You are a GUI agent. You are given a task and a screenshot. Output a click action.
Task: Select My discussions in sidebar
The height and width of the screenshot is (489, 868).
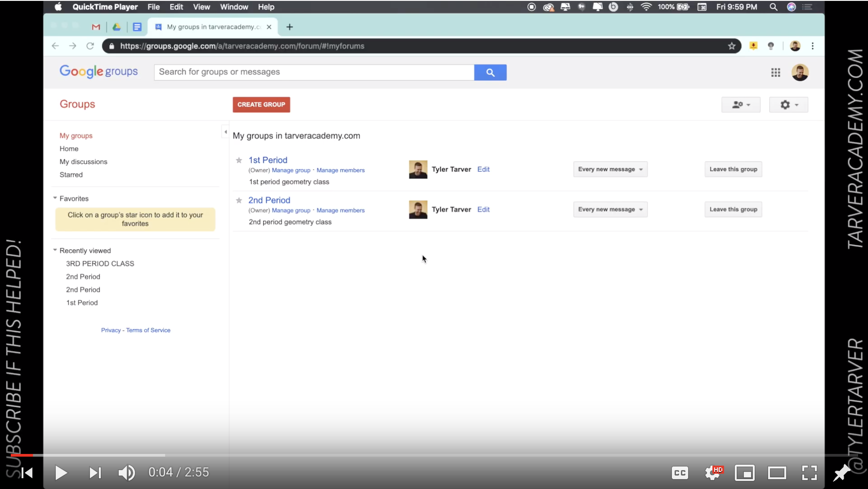click(x=83, y=162)
